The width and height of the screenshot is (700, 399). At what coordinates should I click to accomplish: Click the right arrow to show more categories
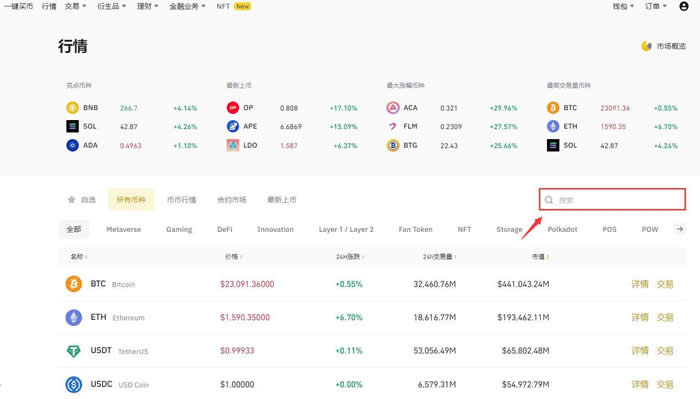(679, 229)
